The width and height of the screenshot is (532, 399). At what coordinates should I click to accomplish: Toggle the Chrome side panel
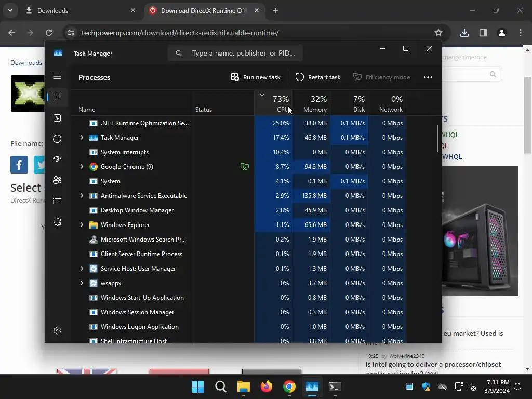483,33
